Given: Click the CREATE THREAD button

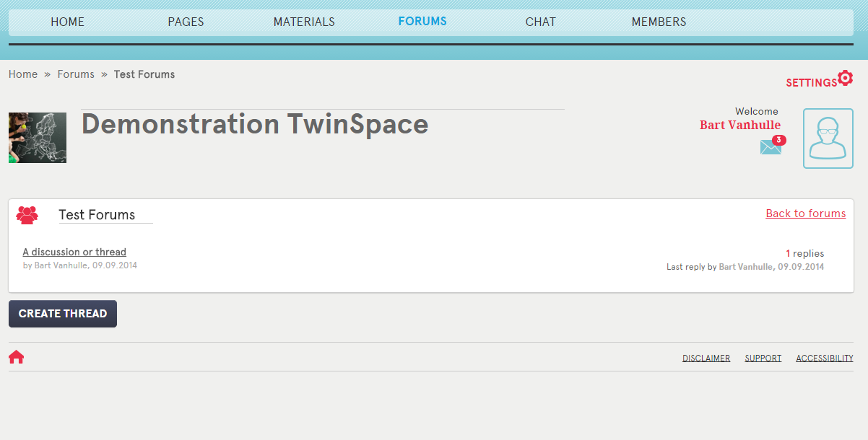Looking at the screenshot, I should (63, 314).
